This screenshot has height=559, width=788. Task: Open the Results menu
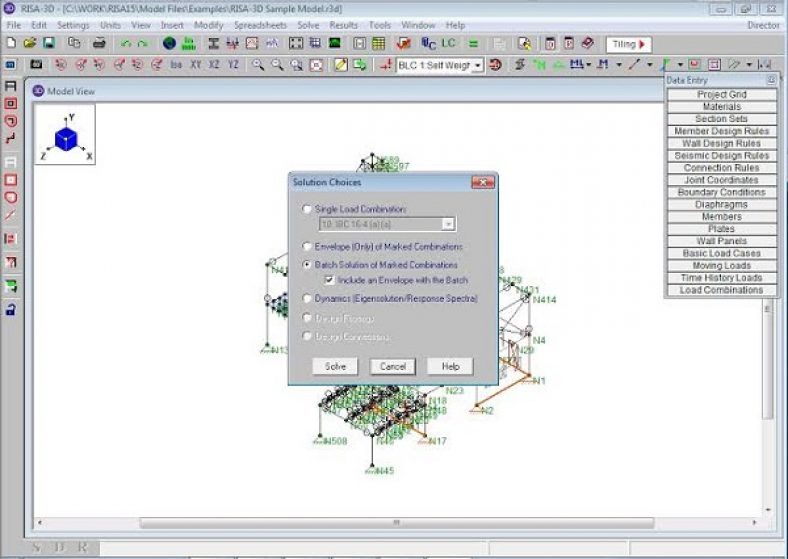(344, 25)
